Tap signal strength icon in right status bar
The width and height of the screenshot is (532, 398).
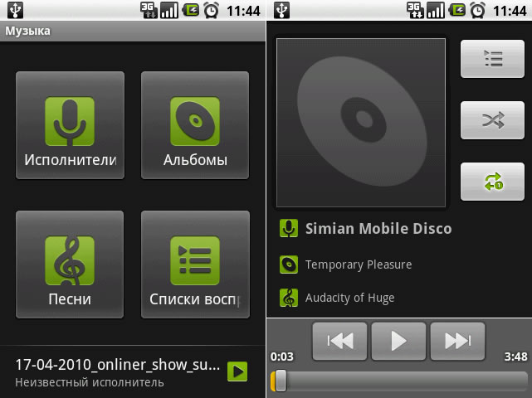point(436,11)
